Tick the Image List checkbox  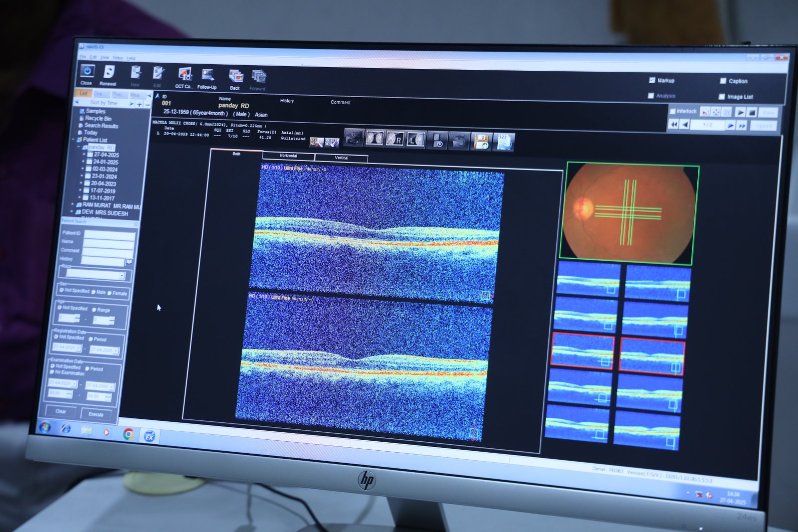[x=722, y=96]
